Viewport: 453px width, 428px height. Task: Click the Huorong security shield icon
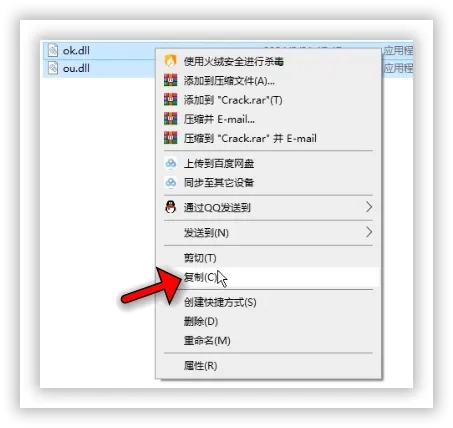tap(170, 61)
